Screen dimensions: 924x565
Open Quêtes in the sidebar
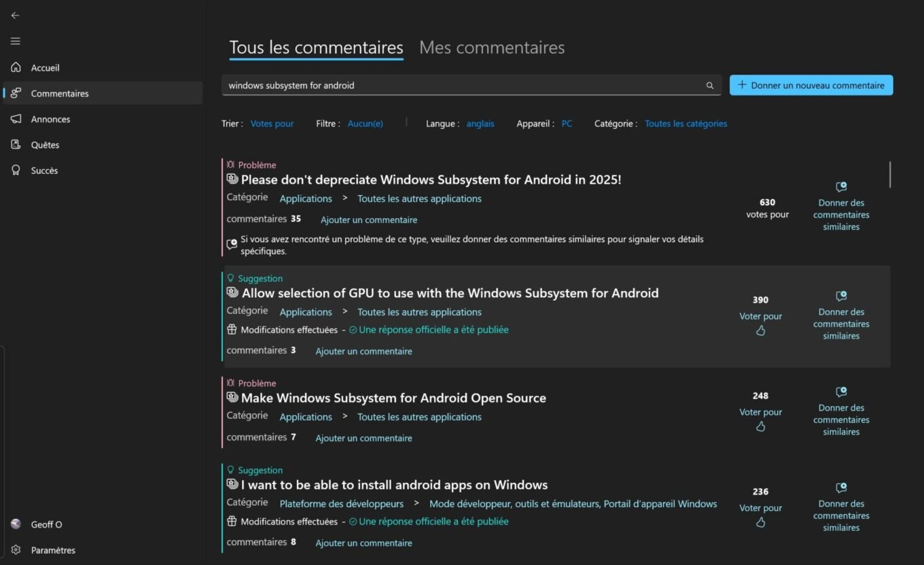[x=103, y=145]
